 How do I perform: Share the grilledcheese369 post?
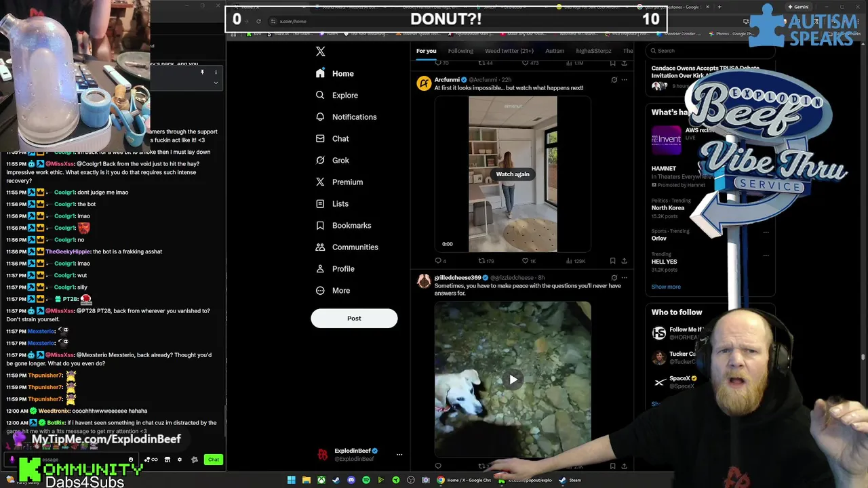(624, 466)
